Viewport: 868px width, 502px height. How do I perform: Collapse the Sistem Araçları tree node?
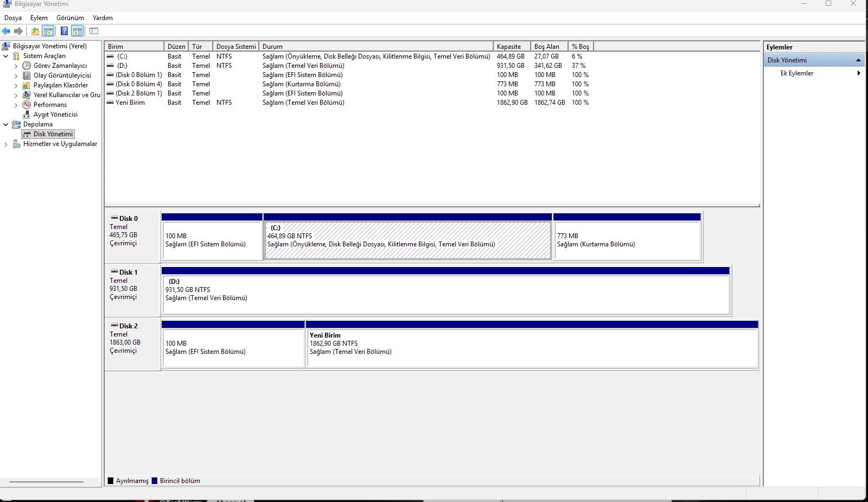6,56
